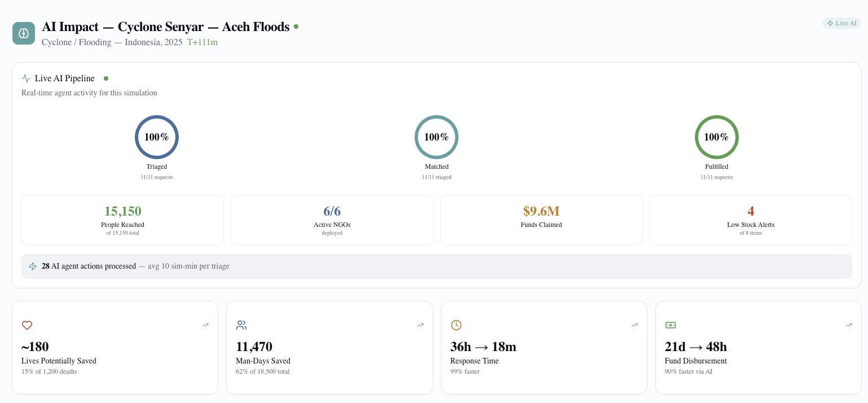
Task: Click the Live AI badge
Action: [841, 23]
